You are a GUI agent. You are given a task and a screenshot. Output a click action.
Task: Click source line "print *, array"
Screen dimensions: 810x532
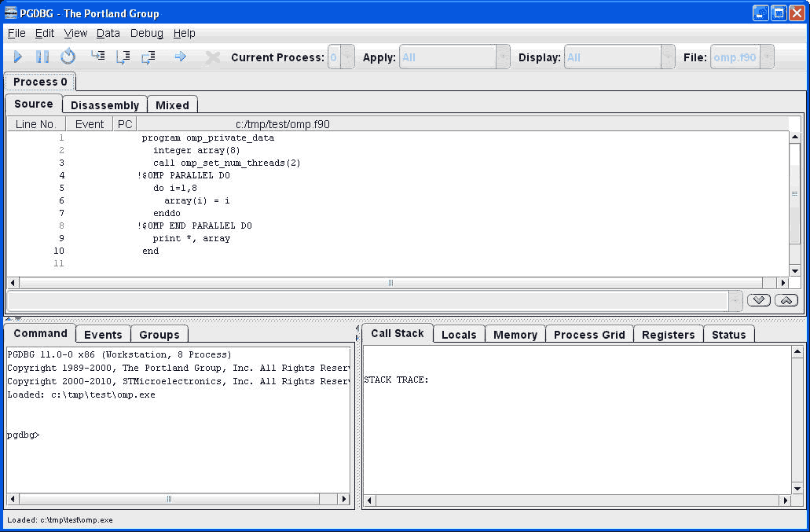[x=192, y=238]
